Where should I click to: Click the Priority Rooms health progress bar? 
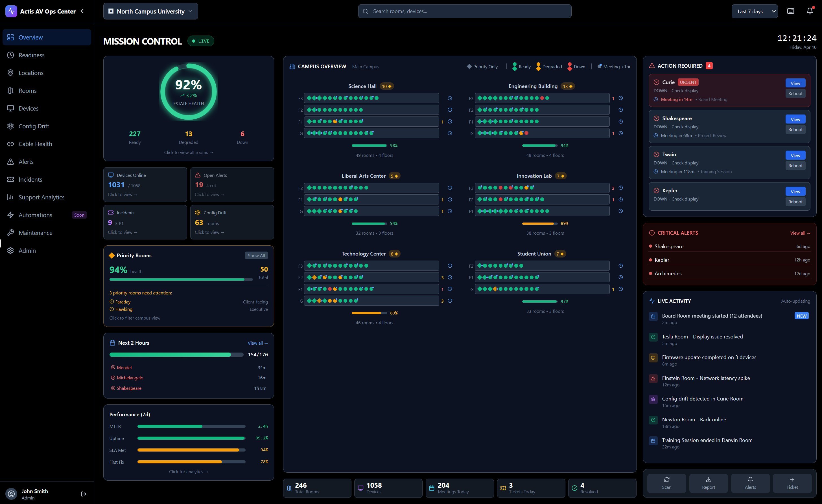pos(181,279)
